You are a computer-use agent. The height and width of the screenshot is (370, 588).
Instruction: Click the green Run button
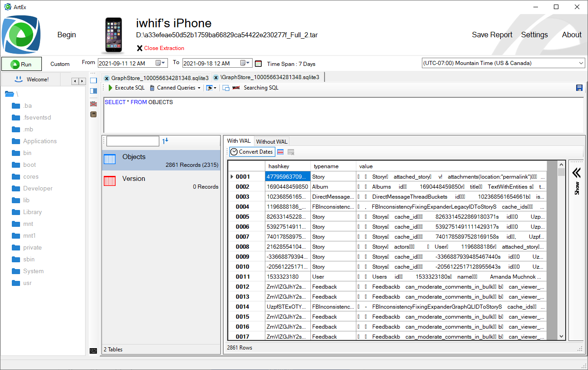tap(21, 64)
